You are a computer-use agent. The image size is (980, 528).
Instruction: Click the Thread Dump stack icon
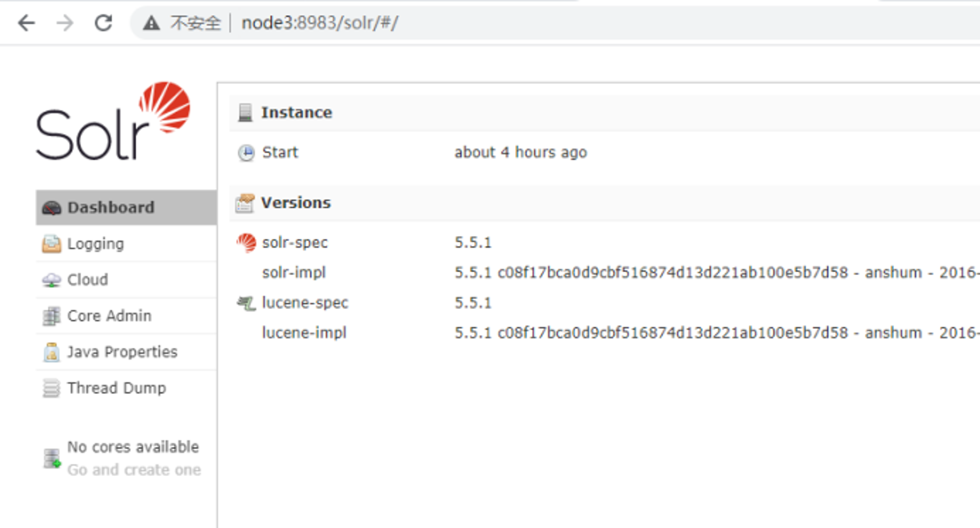[51, 388]
